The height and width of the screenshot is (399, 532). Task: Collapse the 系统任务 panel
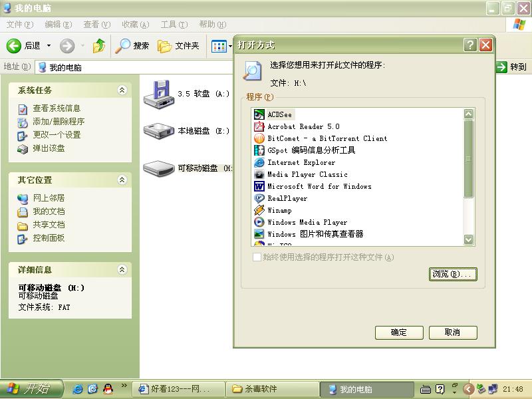pos(122,90)
